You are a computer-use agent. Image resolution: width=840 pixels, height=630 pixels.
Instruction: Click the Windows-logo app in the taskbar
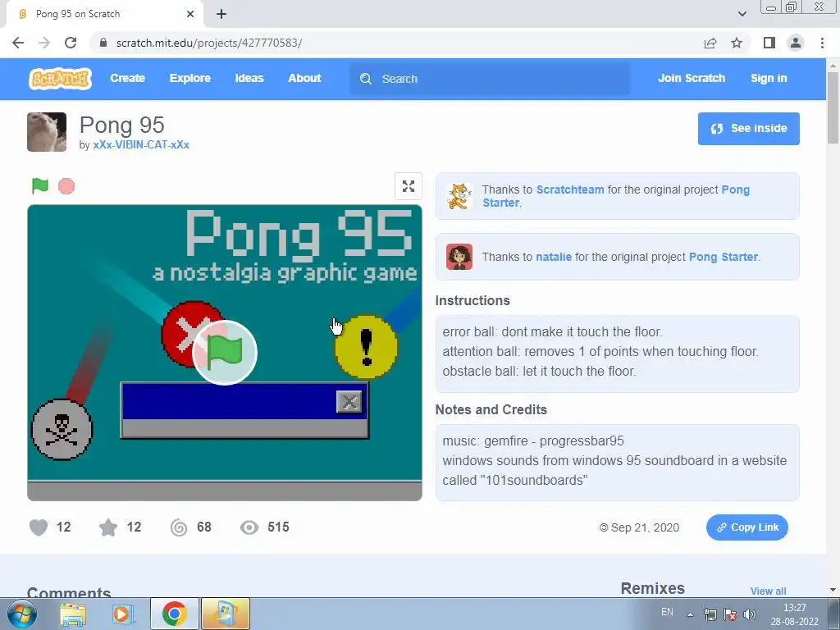click(225, 614)
